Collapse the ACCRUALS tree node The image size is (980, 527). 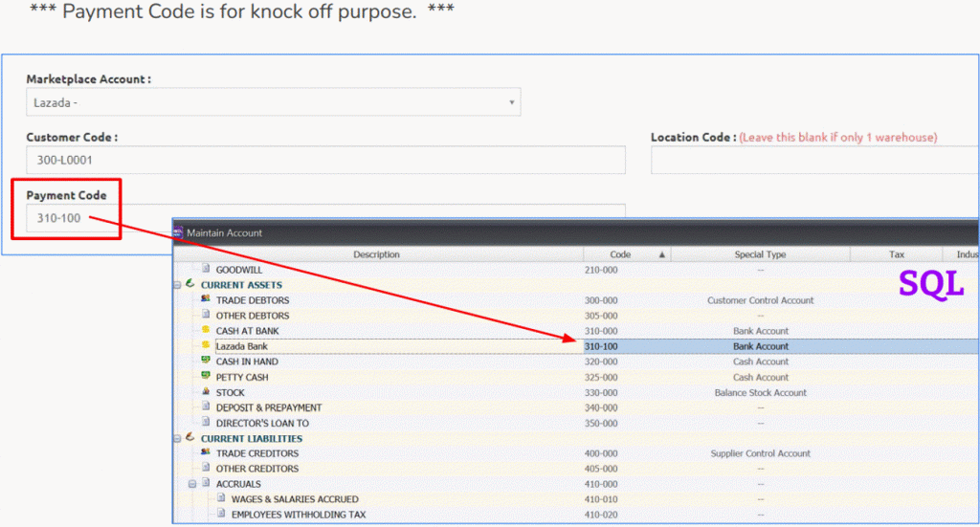point(192,484)
